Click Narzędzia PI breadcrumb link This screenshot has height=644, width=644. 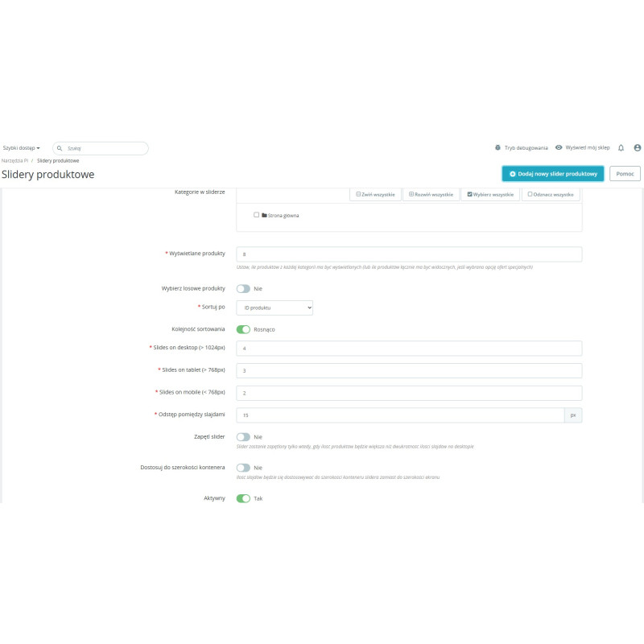14,161
